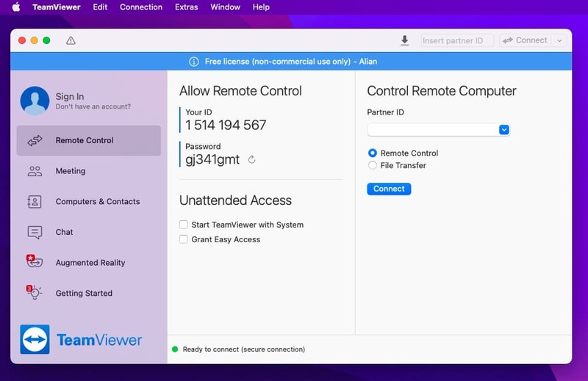588x381 pixels.
Task: Click the TeamViewer logo at sidebar bottom
Action: pyautogui.click(x=81, y=339)
